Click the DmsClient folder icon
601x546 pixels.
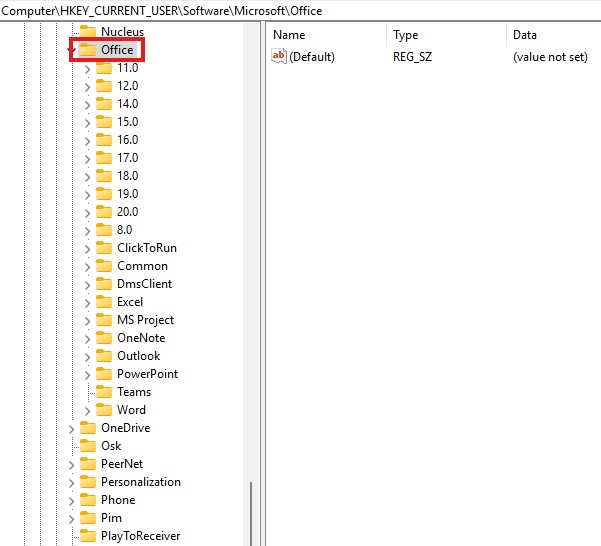(x=103, y=284)
